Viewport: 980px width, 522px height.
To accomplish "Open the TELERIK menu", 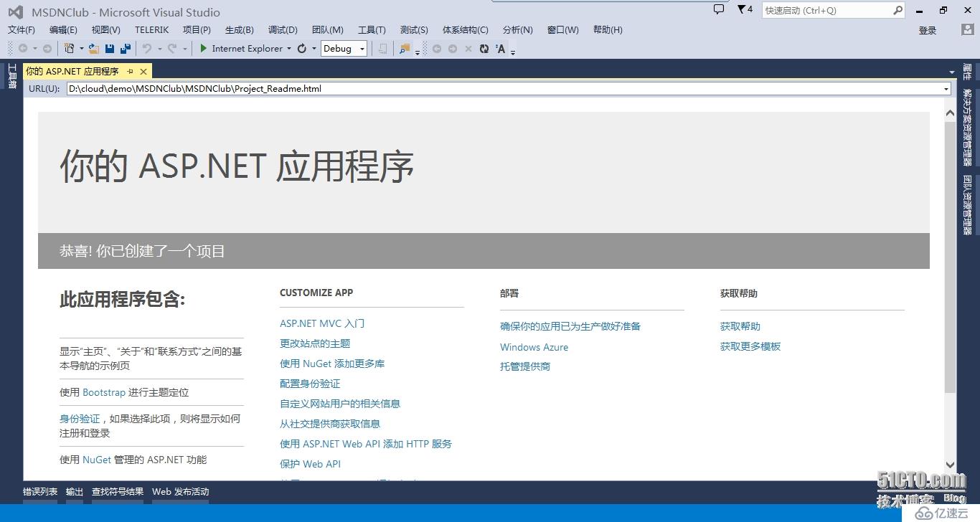I will click(151, 29).
